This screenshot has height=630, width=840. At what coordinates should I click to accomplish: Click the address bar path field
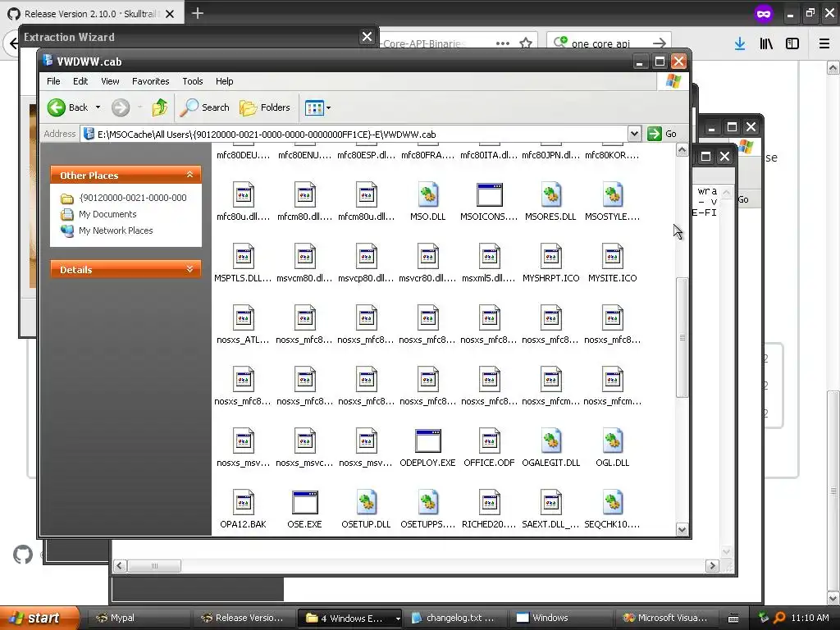pos(355,134)
